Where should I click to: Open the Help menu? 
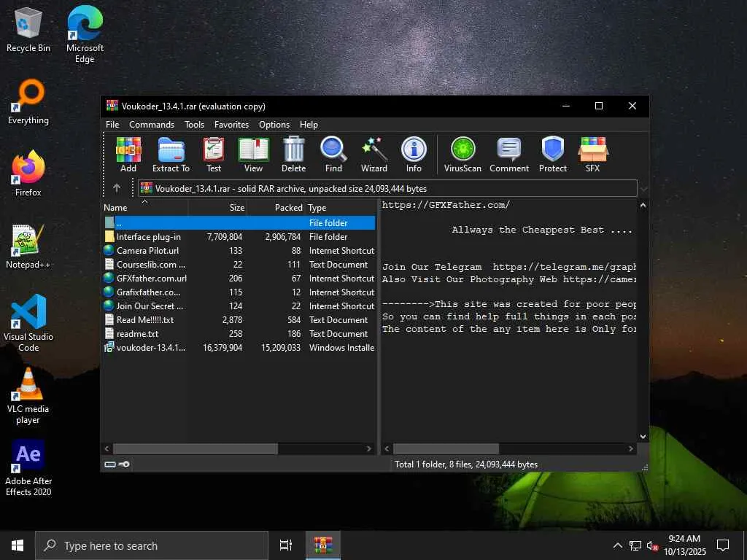(x=309, y=124)
